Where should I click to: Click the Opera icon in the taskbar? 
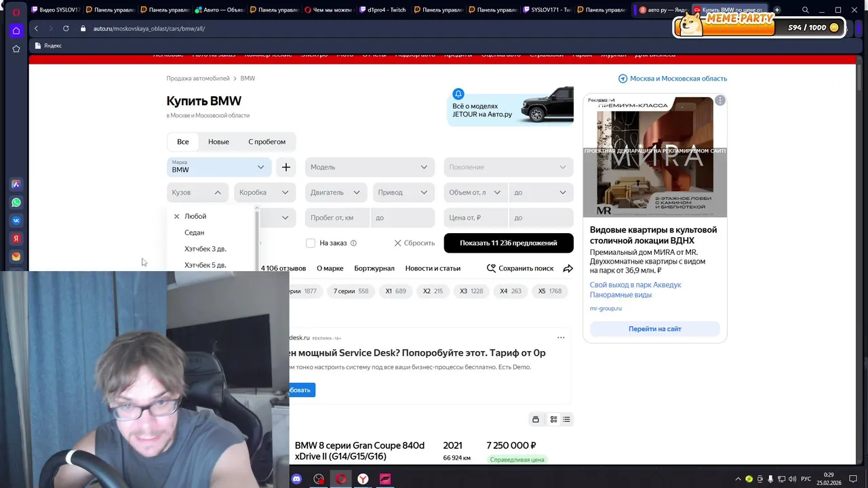341,479
